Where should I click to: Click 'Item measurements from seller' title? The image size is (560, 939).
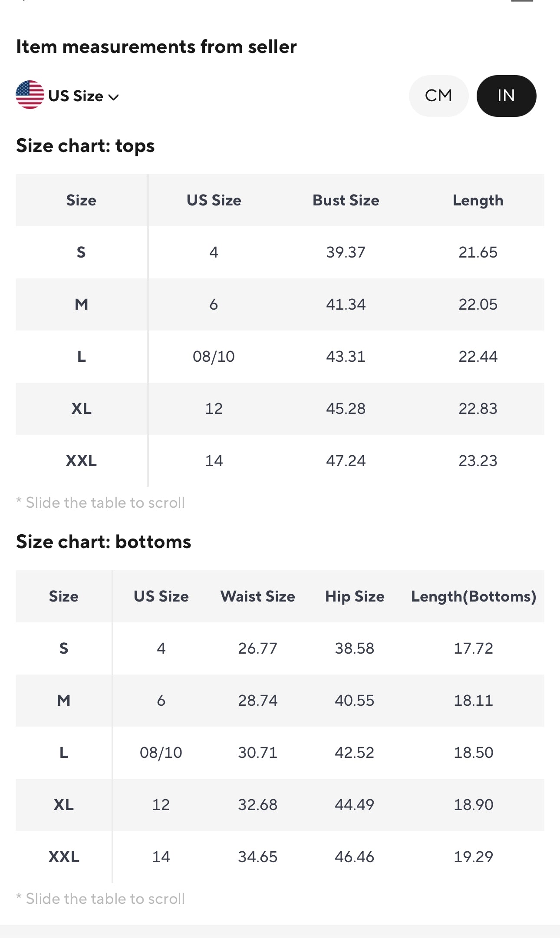click(x=156, y=46)
